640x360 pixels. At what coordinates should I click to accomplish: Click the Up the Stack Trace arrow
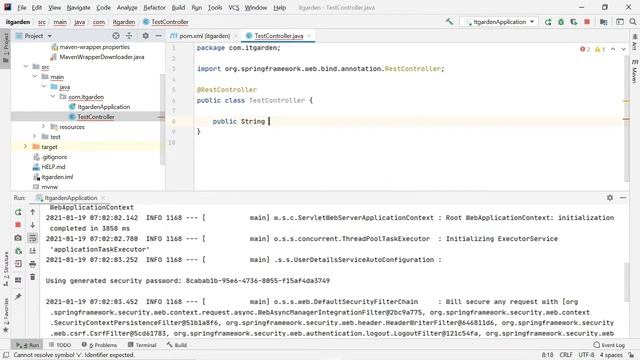pos(33,212)
